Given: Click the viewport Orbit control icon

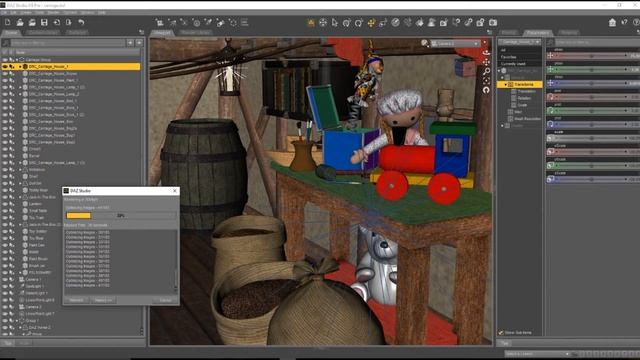Looking at the screenshot, I should [x=486, y=53].
